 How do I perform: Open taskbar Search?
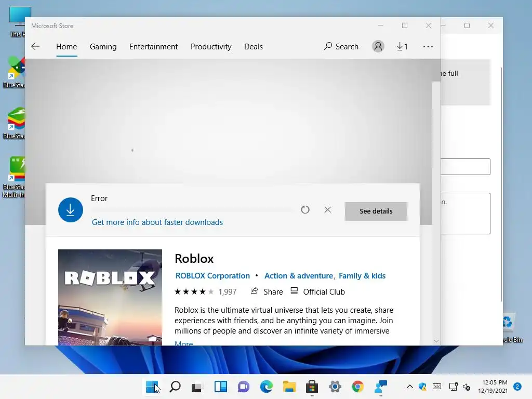pyautogui.click(x=175, y=387)
